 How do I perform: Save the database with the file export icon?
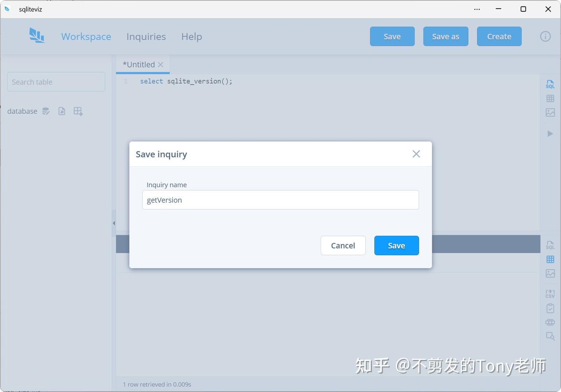62,111
